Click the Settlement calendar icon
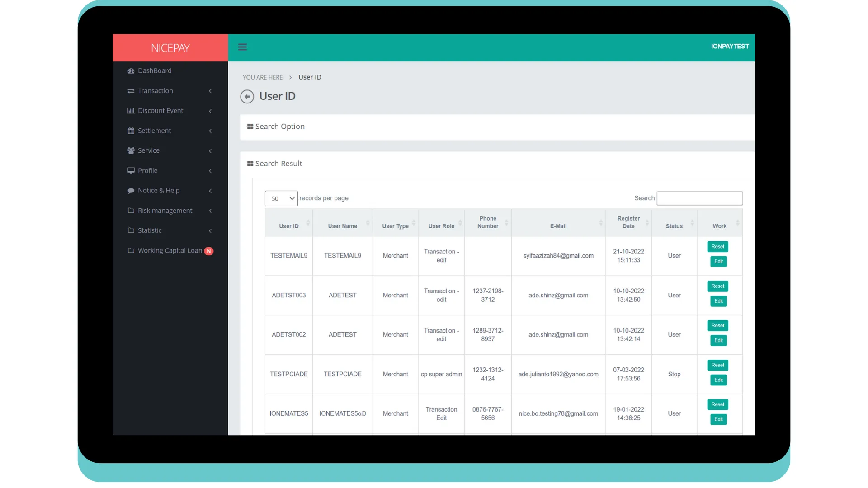868x488 pixels. tap(131, 131)
